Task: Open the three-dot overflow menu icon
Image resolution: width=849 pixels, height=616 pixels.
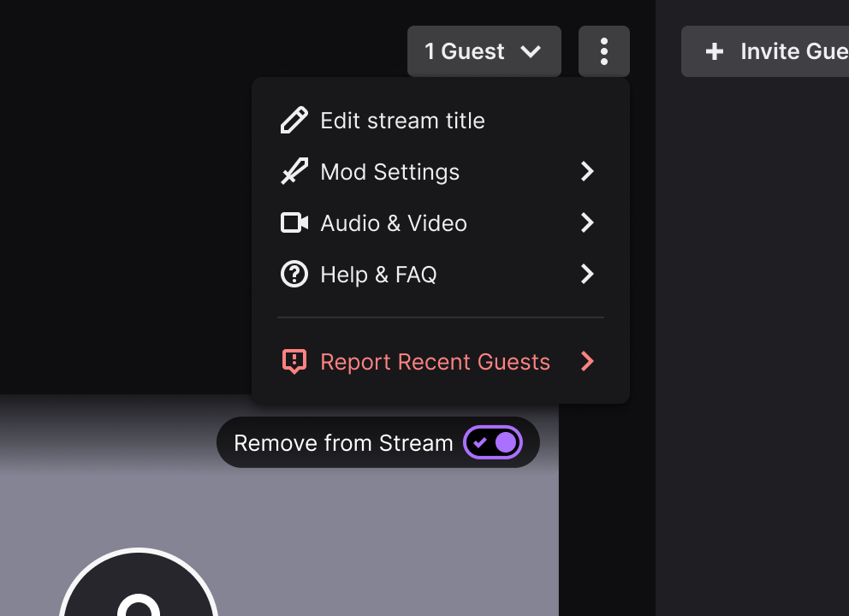Action: pyautogui.click(x=604, y=50)
